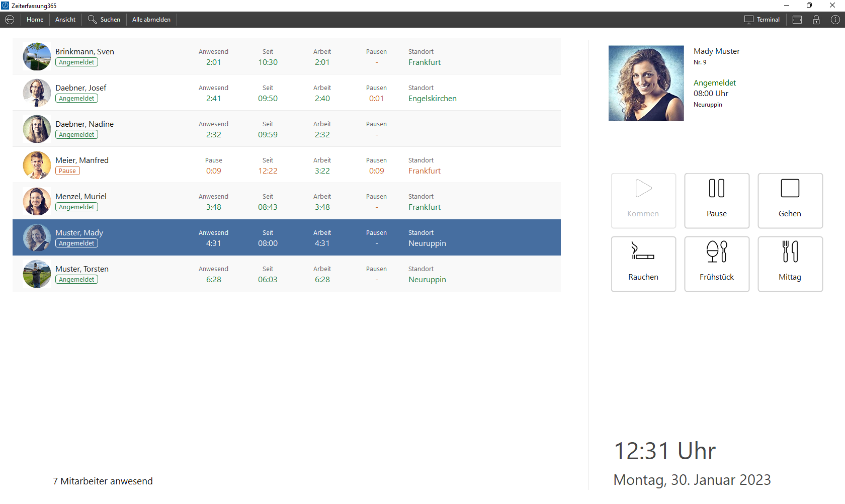Click the lock icon in toolbar
This screenshot has width=845, height=504.
pyautogui.click(x=816, y=20)
